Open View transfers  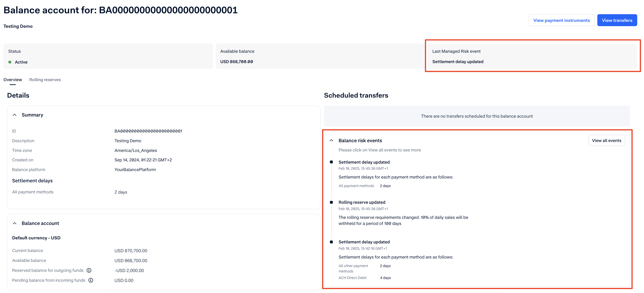click(617, 20)
